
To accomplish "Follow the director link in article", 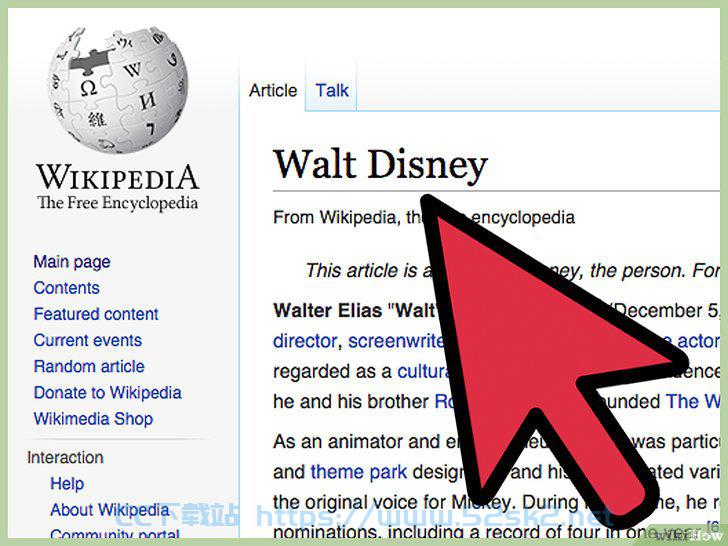I will (305, 341).
